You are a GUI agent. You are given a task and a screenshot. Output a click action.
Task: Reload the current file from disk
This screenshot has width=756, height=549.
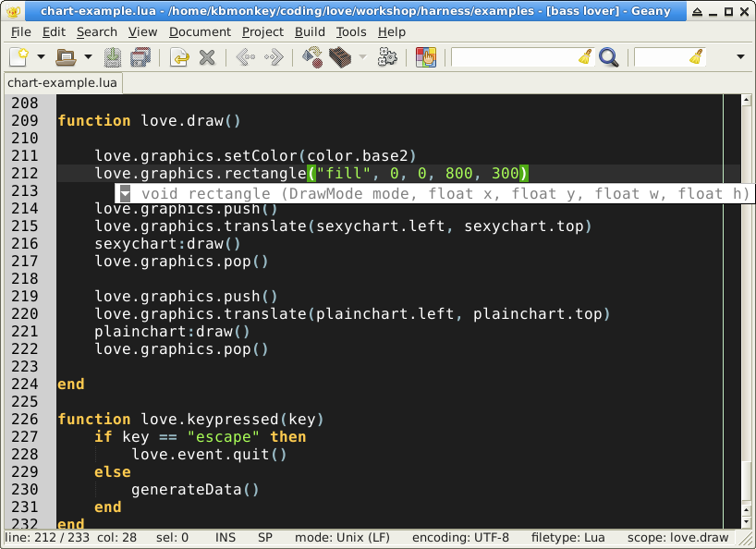coord(179,57)
